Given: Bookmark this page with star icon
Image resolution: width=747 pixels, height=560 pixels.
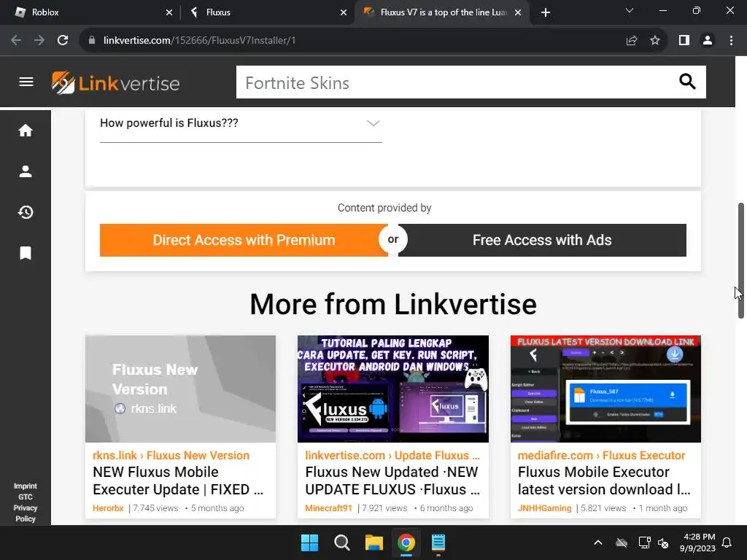Looking at the screenshot, I should point(655,41).
